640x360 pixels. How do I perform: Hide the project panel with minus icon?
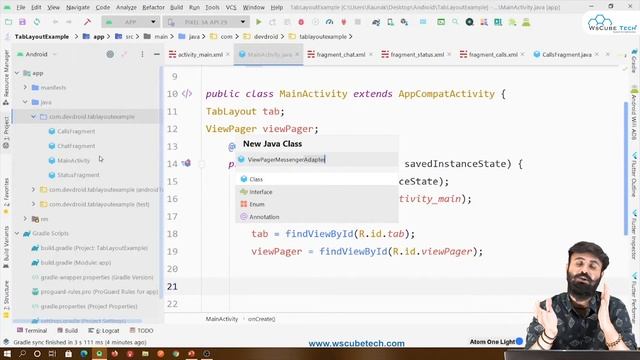coord(157,54)
